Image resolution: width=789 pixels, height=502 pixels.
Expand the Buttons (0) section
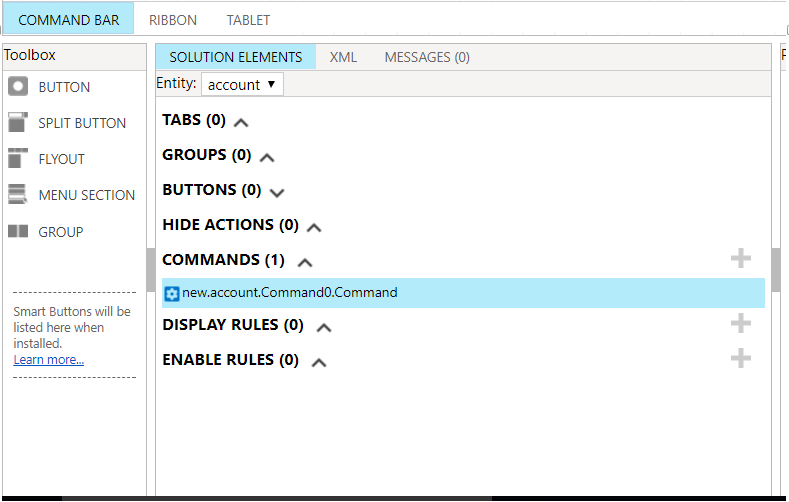point(277,192)
